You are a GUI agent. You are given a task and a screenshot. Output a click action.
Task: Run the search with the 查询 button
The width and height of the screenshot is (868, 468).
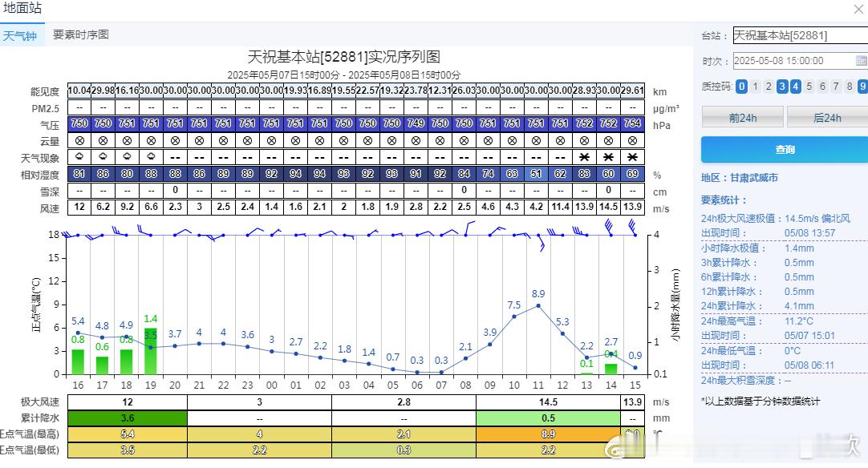tap(785, 149)
